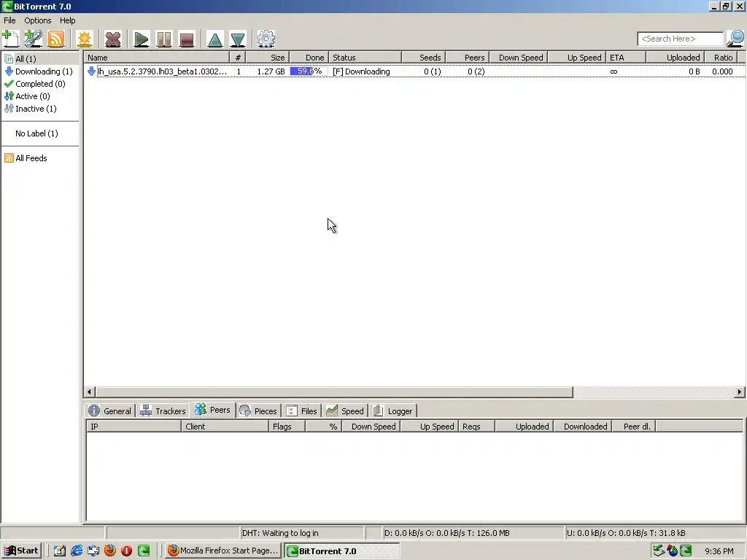
Task: Start the torrent with green play icon
Action: click(141, 39)
